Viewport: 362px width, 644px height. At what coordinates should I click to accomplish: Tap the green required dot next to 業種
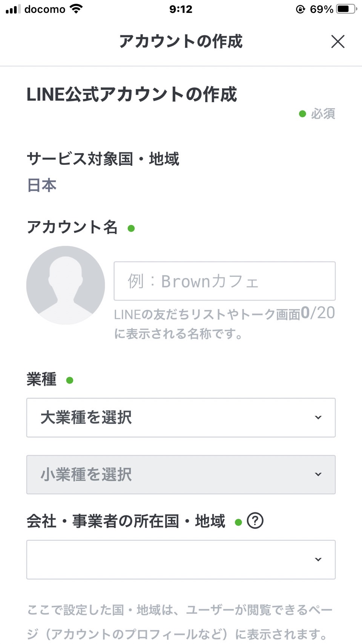coord(70,380)
